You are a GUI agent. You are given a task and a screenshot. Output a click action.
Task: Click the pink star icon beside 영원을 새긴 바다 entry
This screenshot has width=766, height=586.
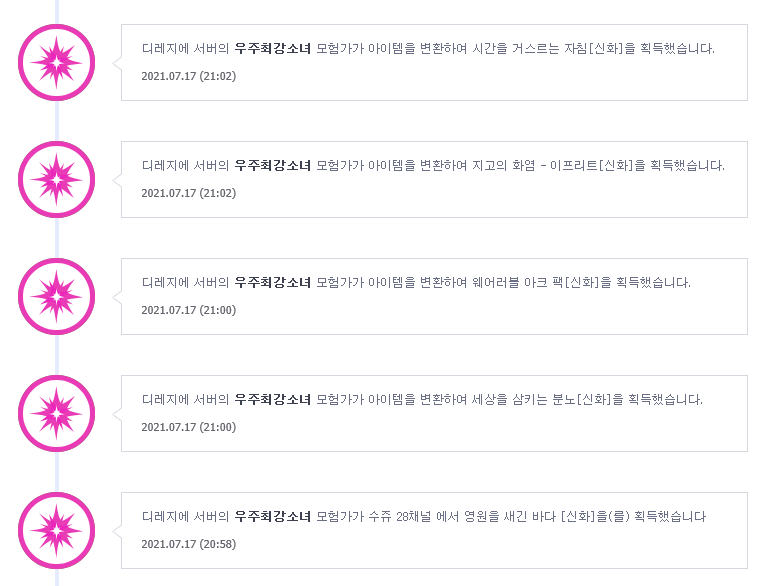pyautogui.click(x=57, y=530)
